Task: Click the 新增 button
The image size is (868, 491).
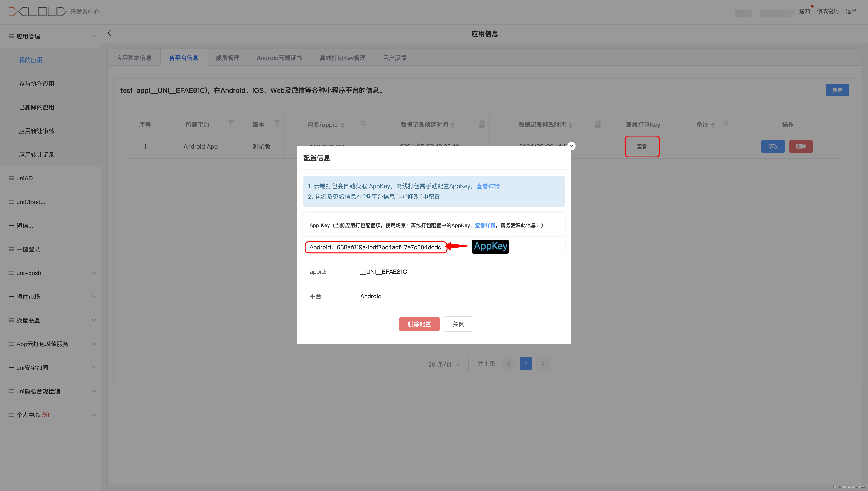Action: tap(837, 90)
